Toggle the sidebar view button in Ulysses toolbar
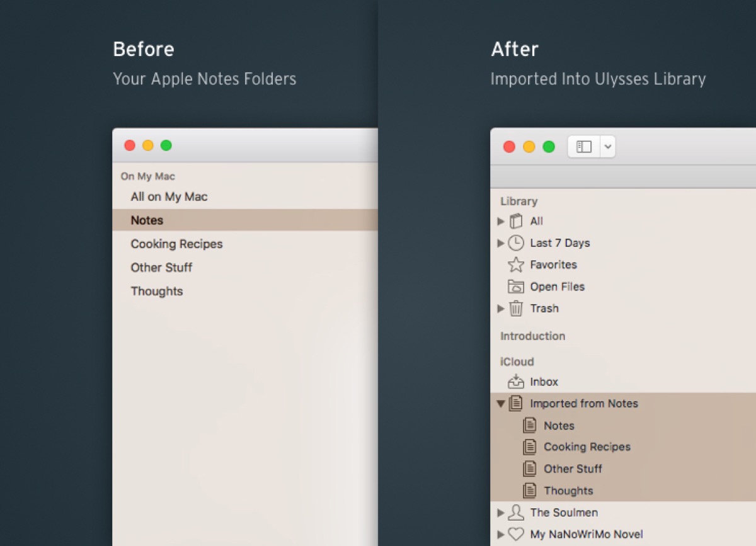The height and width of the screenshot is (546, 756). coord(584,147)
